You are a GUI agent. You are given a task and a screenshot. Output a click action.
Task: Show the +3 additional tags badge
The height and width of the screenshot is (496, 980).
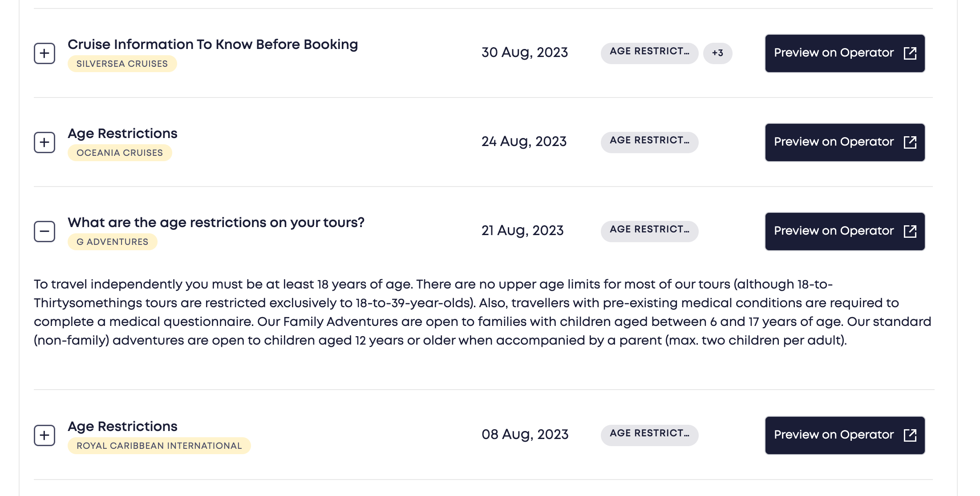717,53
